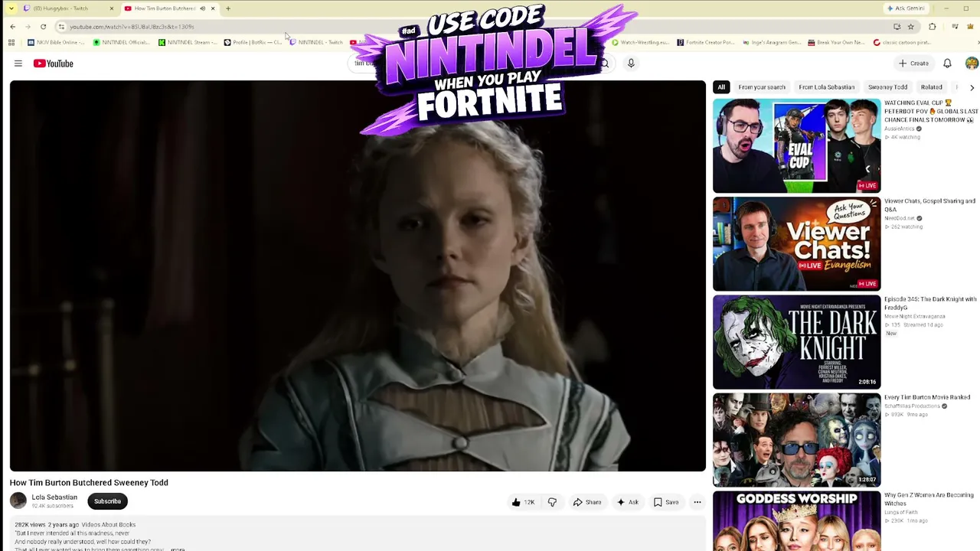The image size is (980, 551).
Task: Open the YouTube guide hamburger menu
Action: click(x=18, y=64)
